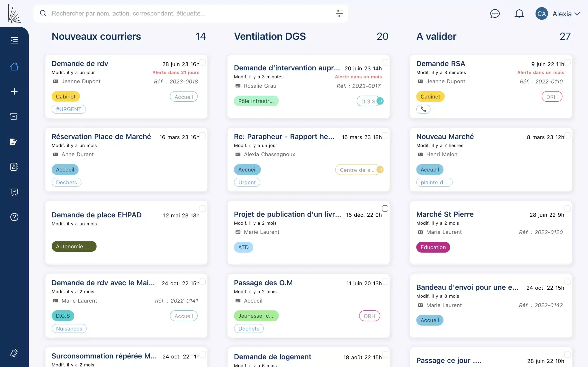The height and width of the screenshot is (367, 588).
Task: Check the box on Projet de publication card
Action: [x=385, y=209]
